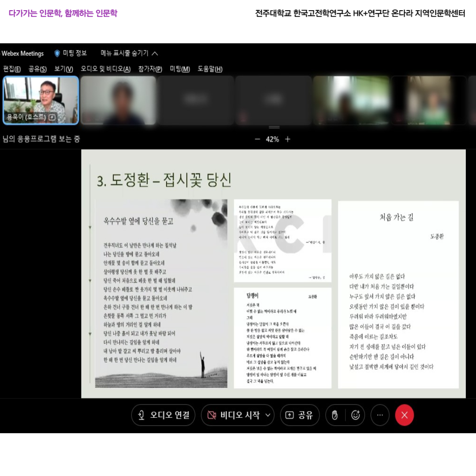Toggle 오디오 연결 audio connection
The height and width of the screenshot is (476, 476).
[x=163, y=415]
